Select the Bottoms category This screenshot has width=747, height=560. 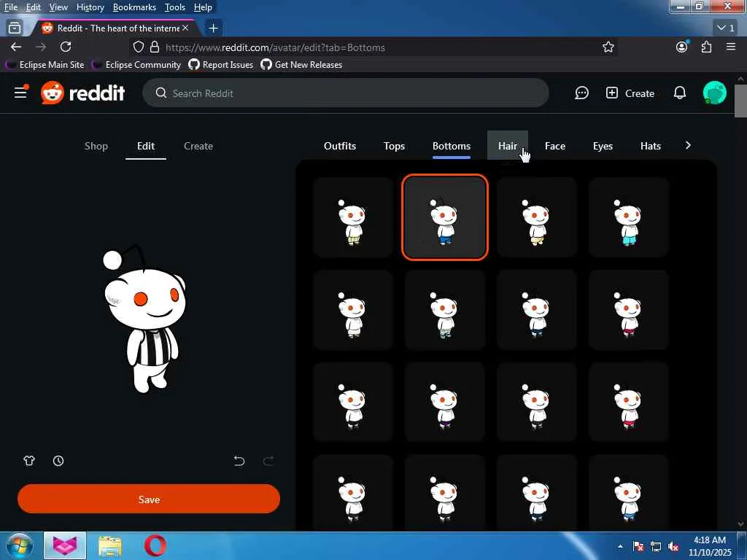click(x=452, y=146)
